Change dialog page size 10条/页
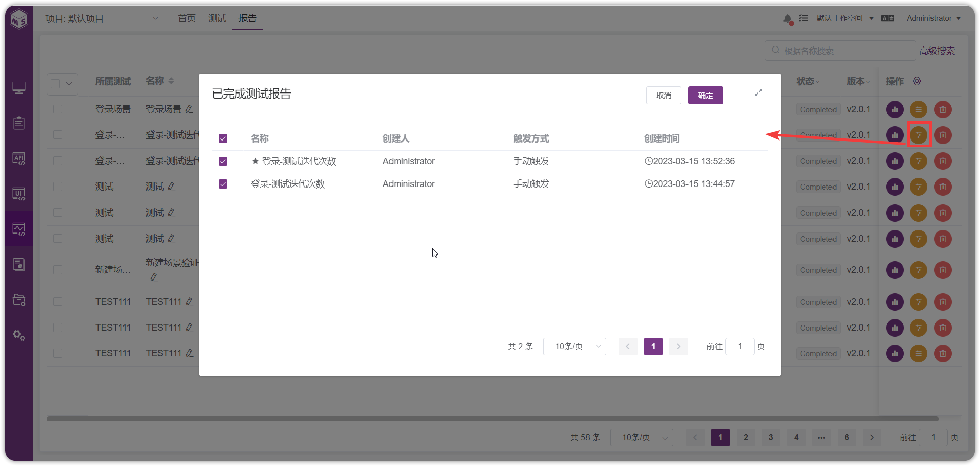 pos(574,346)
